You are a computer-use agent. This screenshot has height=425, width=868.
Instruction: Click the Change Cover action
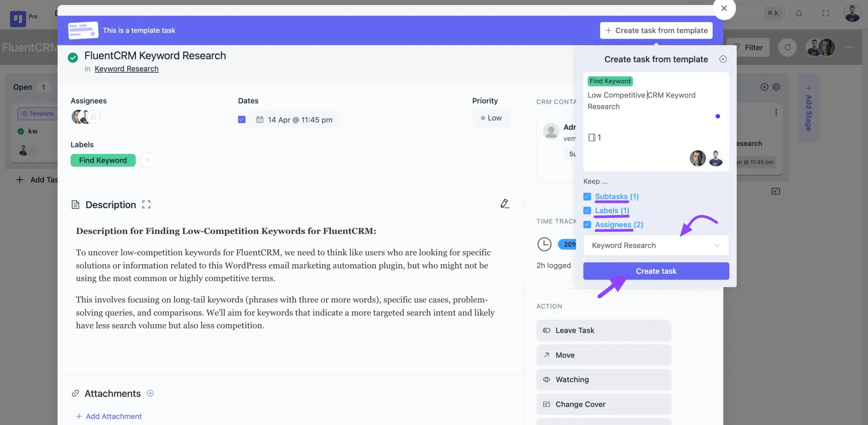tap(604, 404)
